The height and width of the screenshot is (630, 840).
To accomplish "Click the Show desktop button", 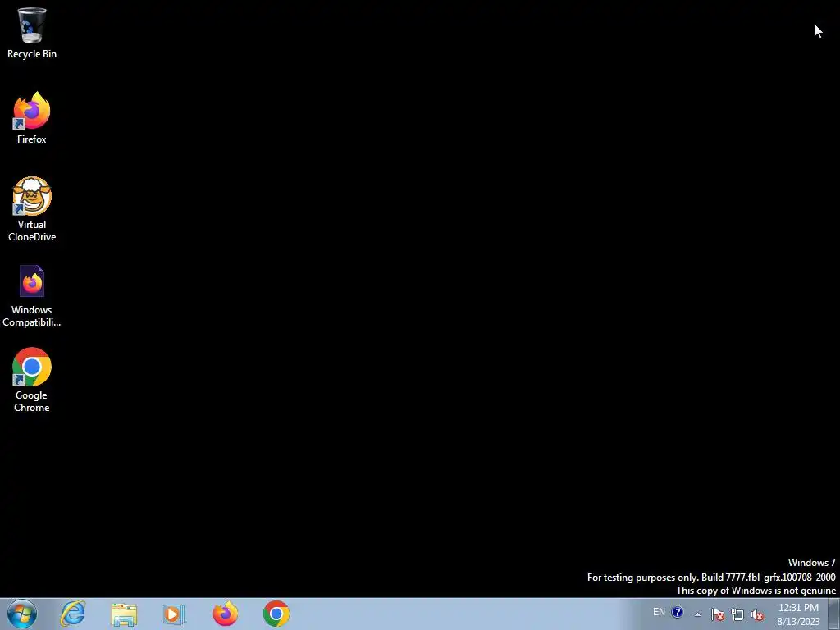I will (x=834, y=614).
